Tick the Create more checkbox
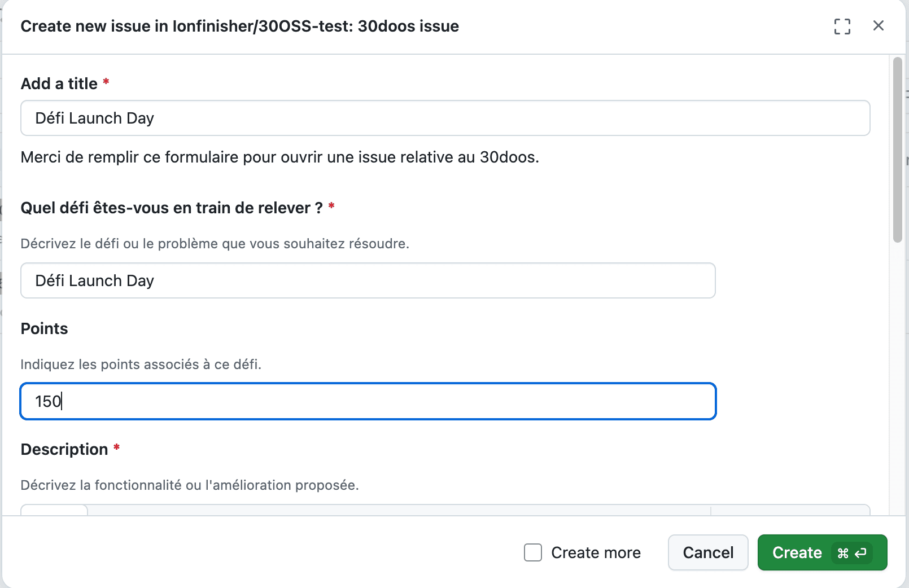 tap(532, 552)
